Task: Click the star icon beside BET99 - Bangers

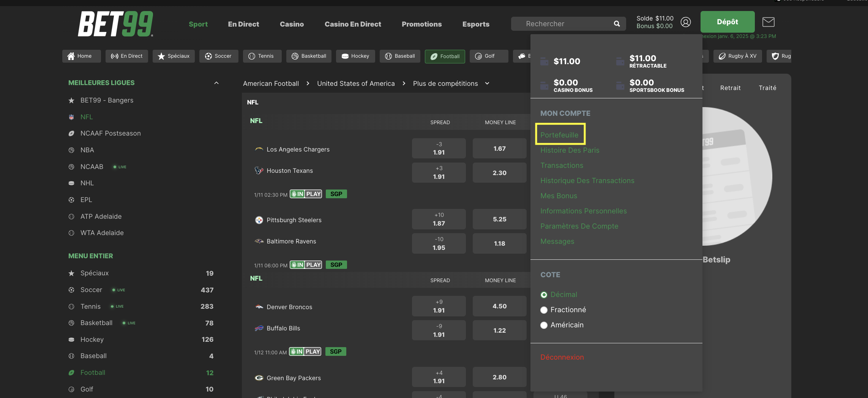Action: pyautogui.click(x=71, y=100)
